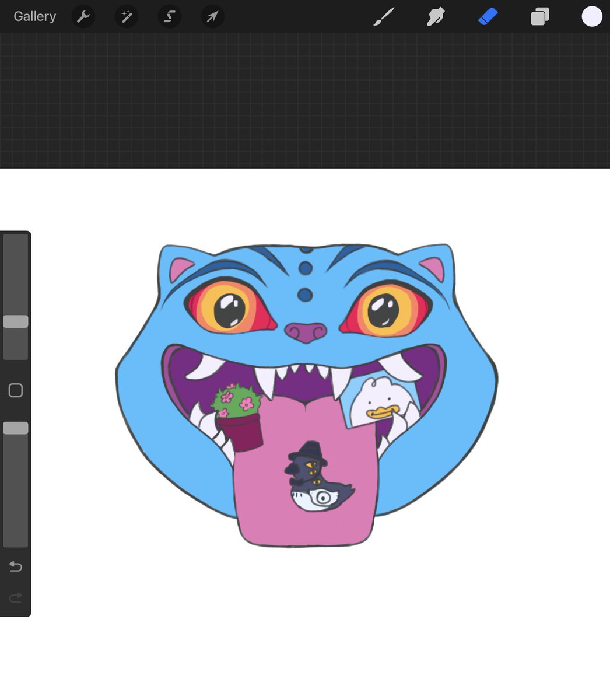The height and width of the screenshot is (700, 610).
Task: Open the active color swatch circle
Action: pos(592,16)
